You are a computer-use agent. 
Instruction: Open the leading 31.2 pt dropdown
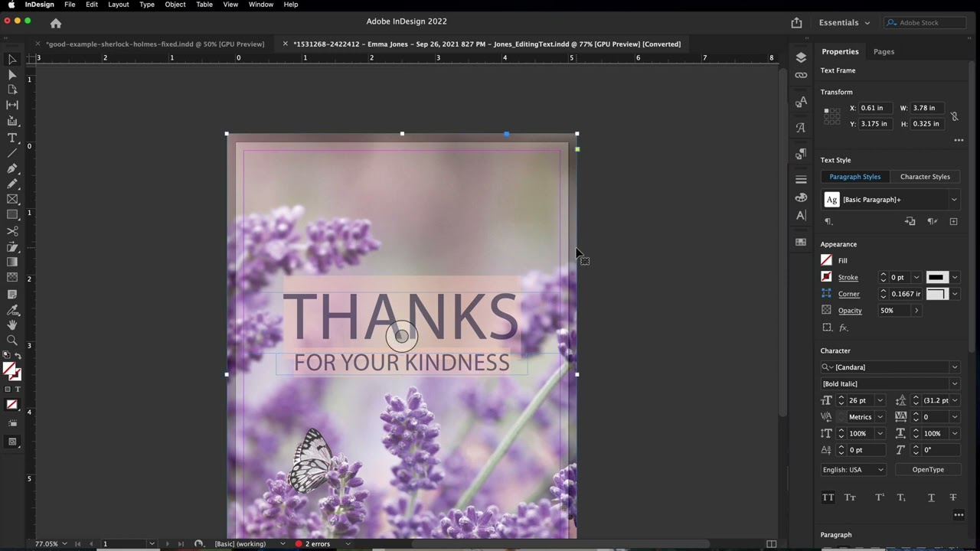pyautogui.click(x=954, y=400)
